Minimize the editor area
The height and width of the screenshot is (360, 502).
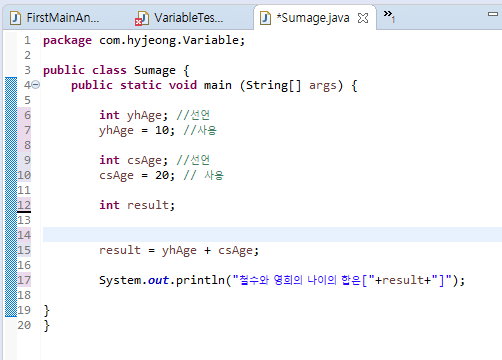[493, 14]
